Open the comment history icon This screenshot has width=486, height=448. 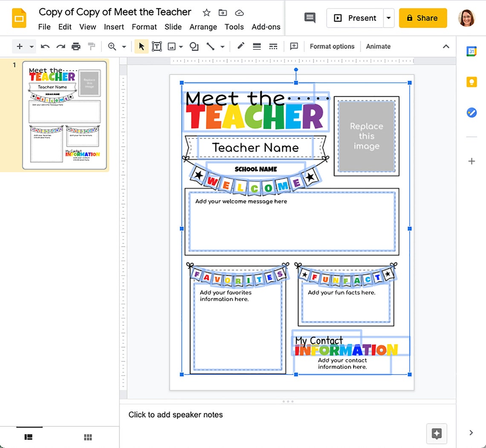click(x=309, y=18)
